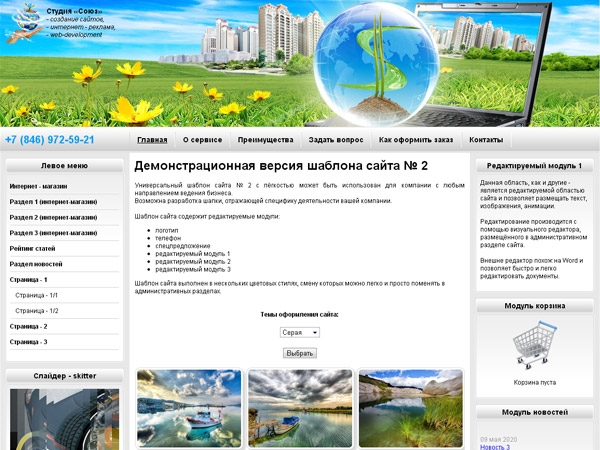Click the Левое меню panel header

(x=64, y=166)
